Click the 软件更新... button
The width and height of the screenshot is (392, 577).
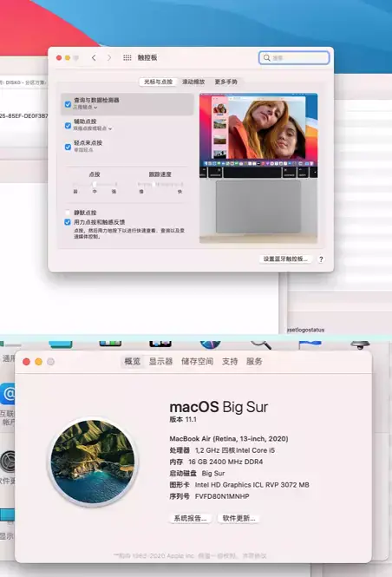tap(238, 518)
